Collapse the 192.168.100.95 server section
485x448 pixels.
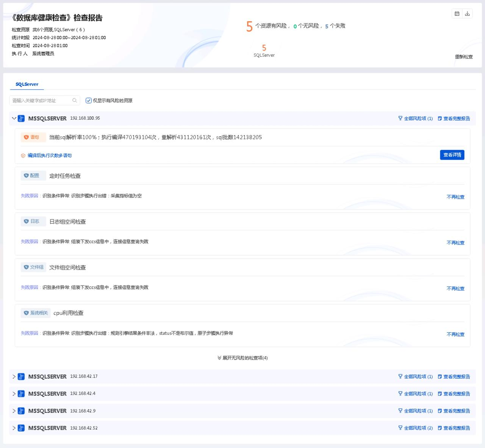click(14, 119)
